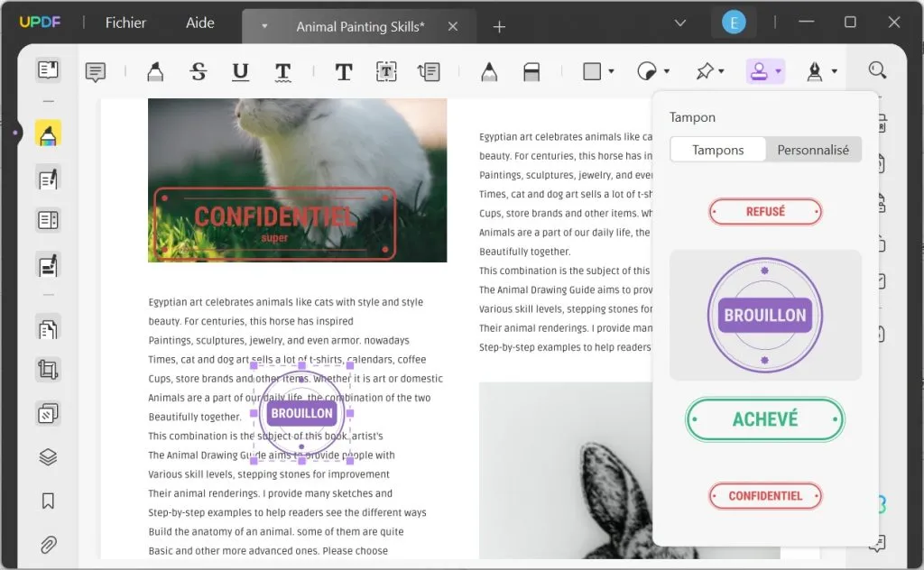Expand the Rectangle shapes dropdown arrow
Screen dimensions: 924x570
(x=612, y=72)
